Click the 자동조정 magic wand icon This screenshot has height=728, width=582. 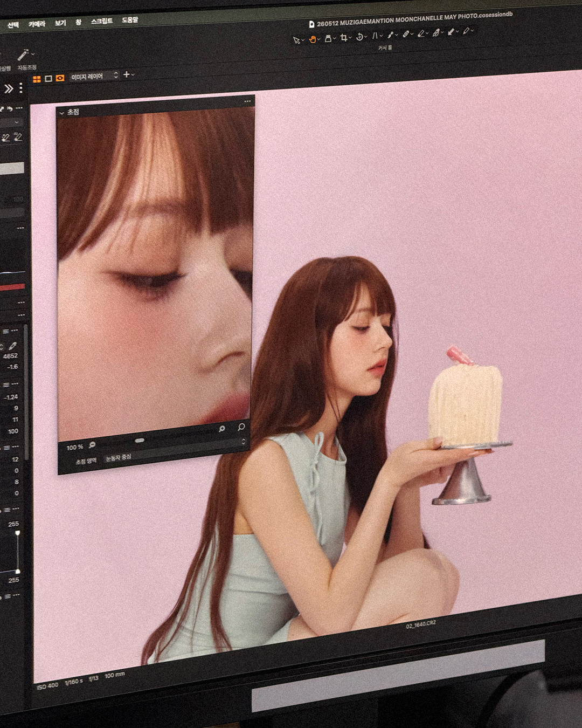point(23,55)
